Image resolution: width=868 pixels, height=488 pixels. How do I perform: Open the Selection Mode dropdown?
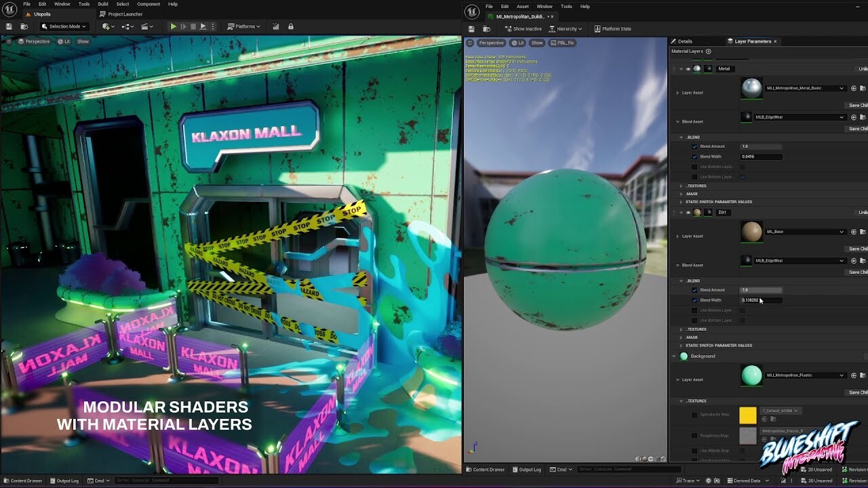(x=63, y=26)
